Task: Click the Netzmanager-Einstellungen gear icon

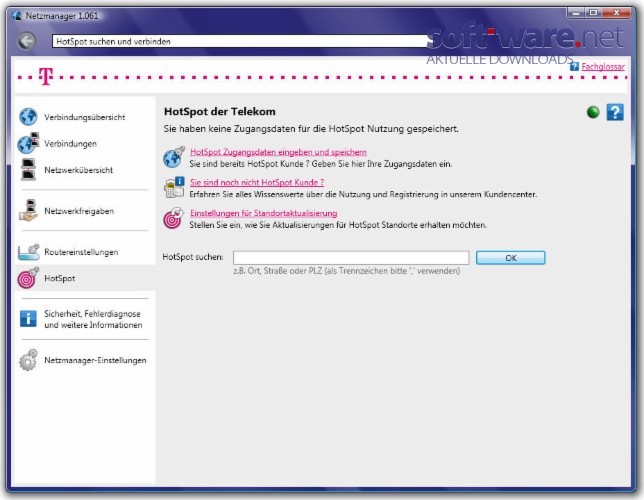Action: pos(28,360)
